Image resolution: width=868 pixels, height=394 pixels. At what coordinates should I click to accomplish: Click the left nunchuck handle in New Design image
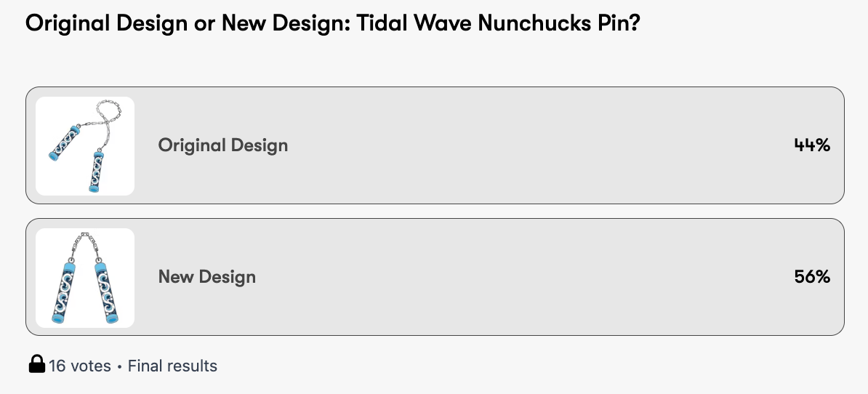[64, 289]
